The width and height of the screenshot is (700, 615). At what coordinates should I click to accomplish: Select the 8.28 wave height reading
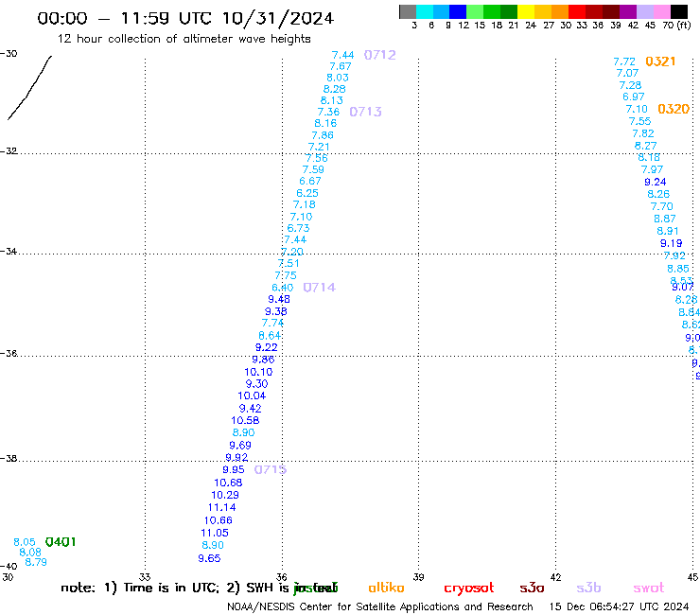point(334,89)
